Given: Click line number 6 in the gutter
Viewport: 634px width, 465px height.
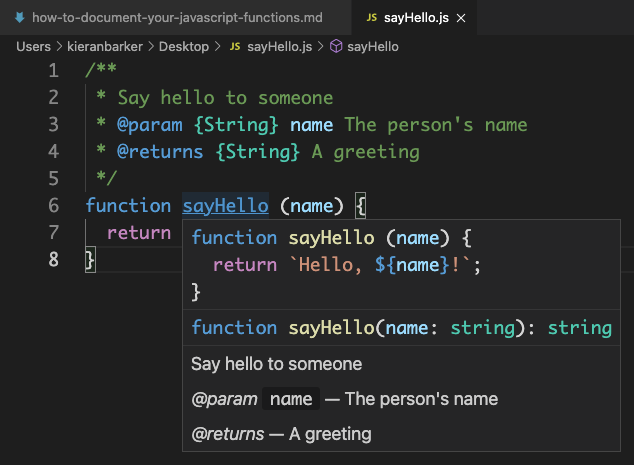Looking at the screenshot, I should [x=54, y=205].
